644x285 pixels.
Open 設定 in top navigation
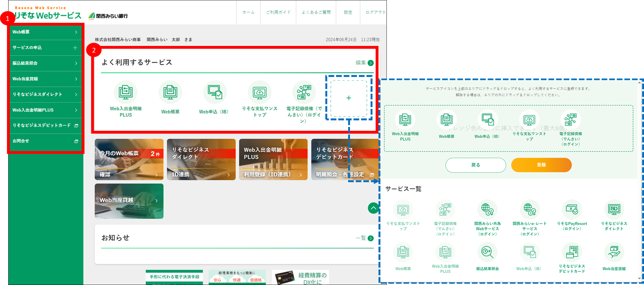[x=348, y=12]
